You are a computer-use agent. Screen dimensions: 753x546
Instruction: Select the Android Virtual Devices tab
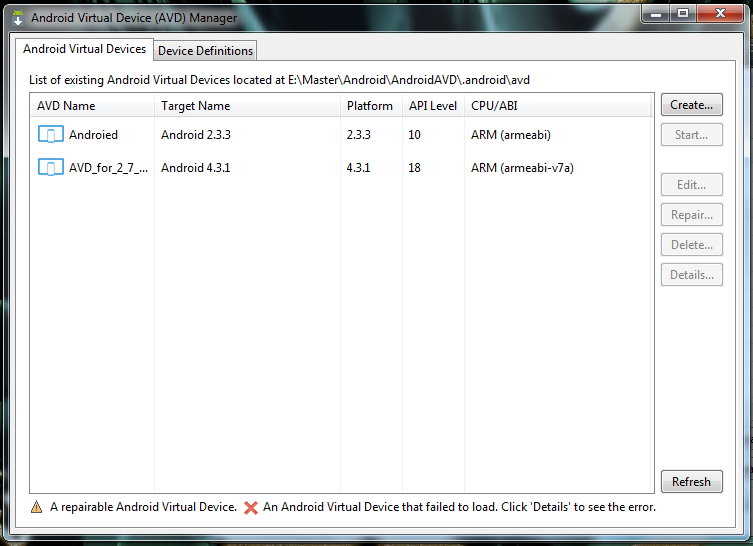[x=85, y=49]
